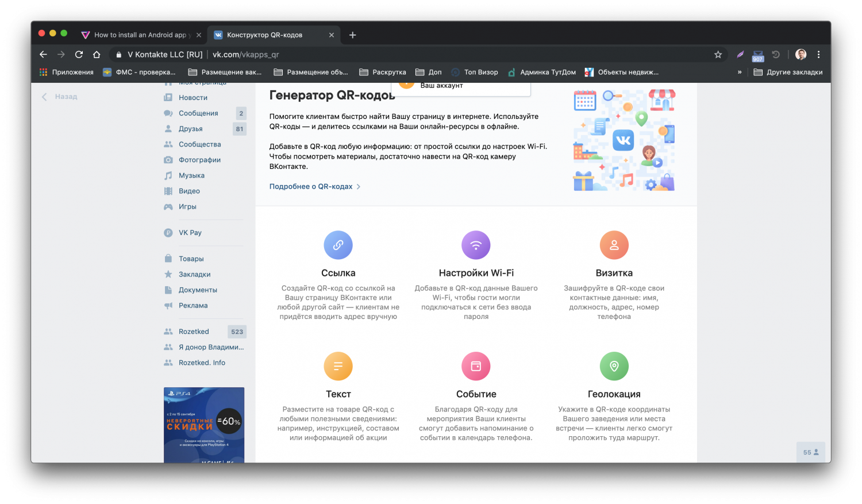Open the Топ Визор bookmark
Viewport: 862px width, 504px height.
(x=475, y=72)
